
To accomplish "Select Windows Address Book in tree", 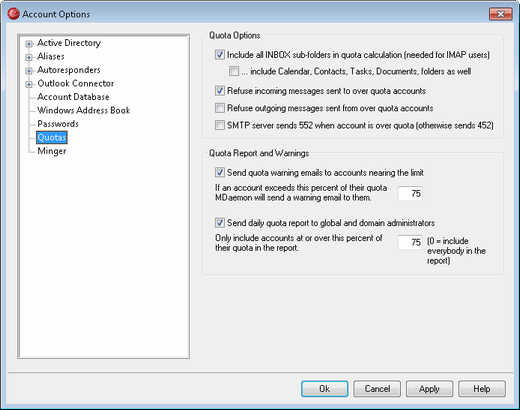I will click(84, 110).
